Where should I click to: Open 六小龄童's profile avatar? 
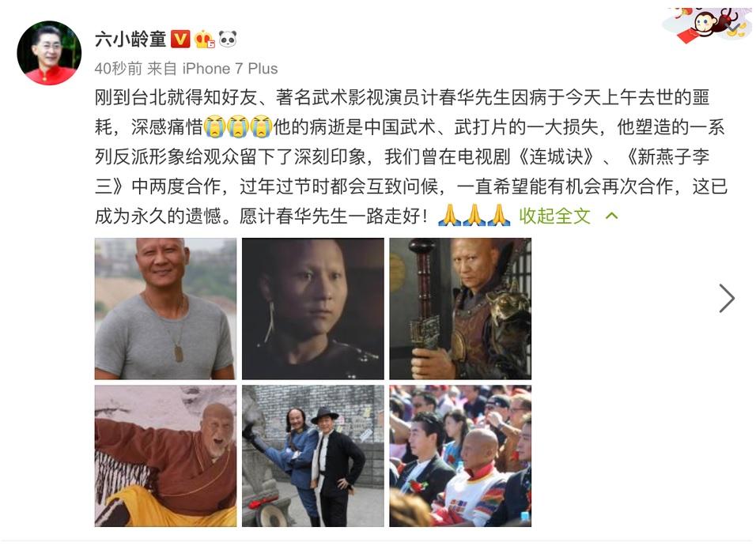tap(49, 53)
